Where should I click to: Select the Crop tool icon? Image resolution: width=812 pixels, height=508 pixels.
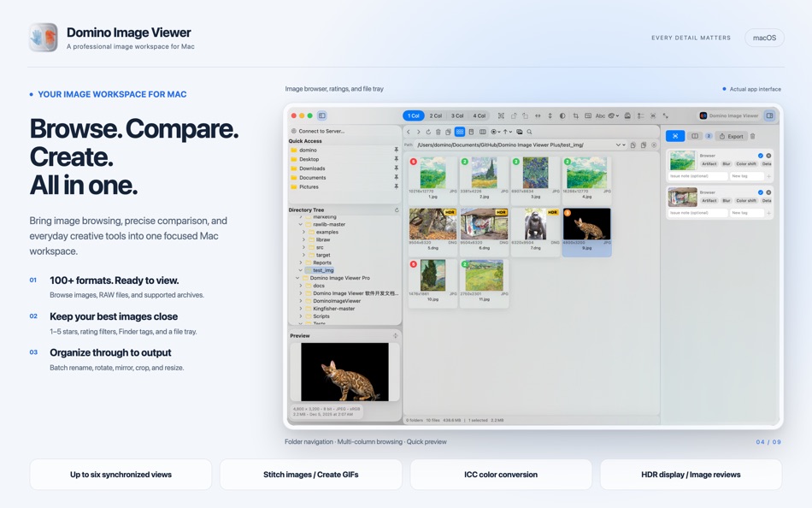point(576,115)
